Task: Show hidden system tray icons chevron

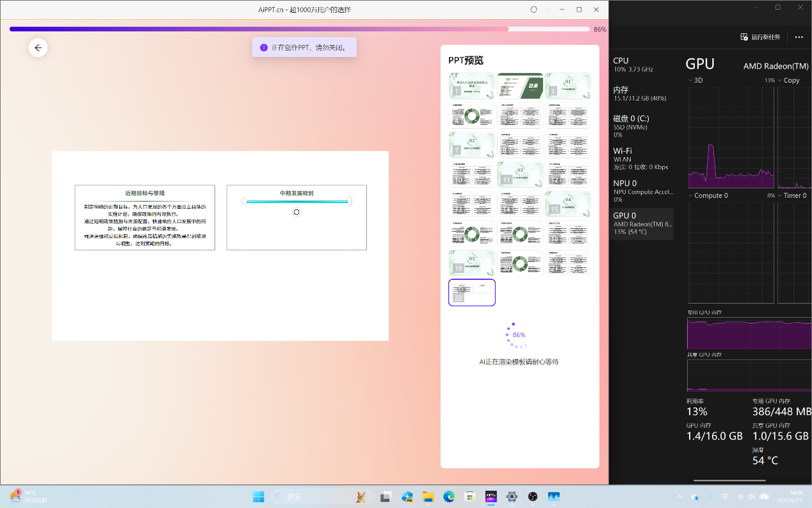Action: coord(679,496)
